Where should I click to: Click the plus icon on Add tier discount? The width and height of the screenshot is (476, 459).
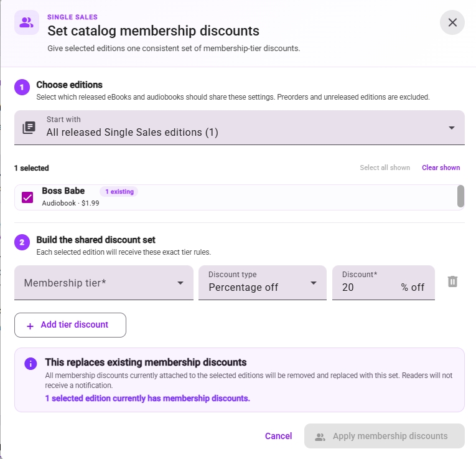click(30, 326)
